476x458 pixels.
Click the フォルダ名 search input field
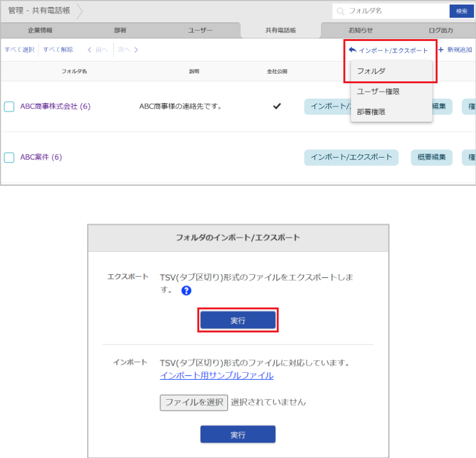coord(396,11)
